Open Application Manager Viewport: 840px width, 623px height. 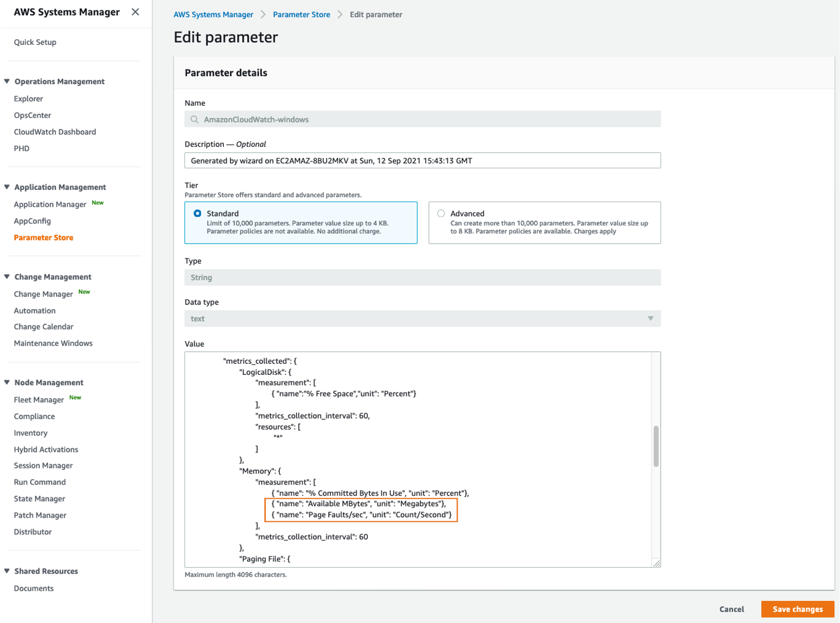pyautogui.click(x=50, y=204)
